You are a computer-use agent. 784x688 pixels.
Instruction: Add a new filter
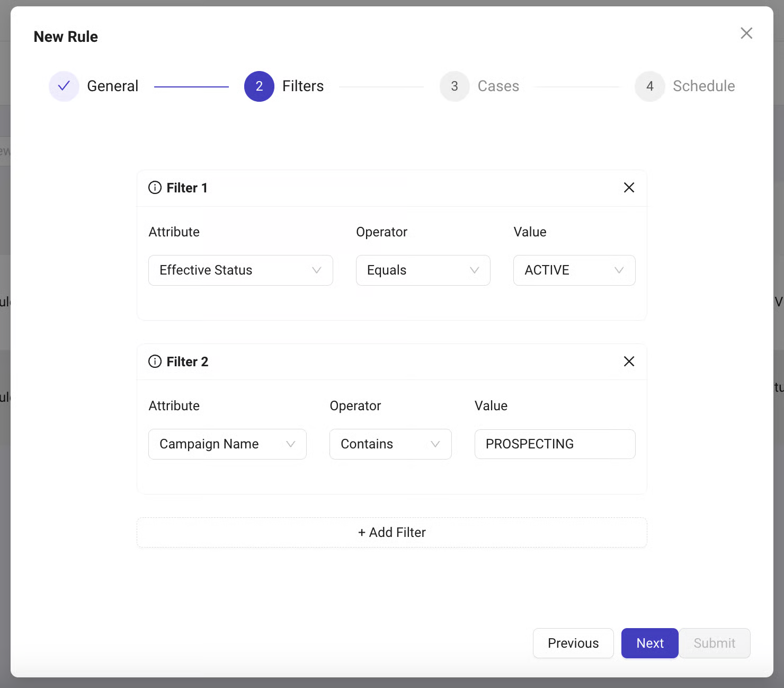point(392,533)
